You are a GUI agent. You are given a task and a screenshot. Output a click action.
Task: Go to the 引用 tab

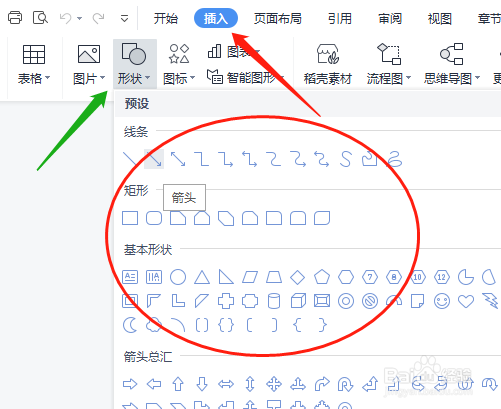click(340, 18)
